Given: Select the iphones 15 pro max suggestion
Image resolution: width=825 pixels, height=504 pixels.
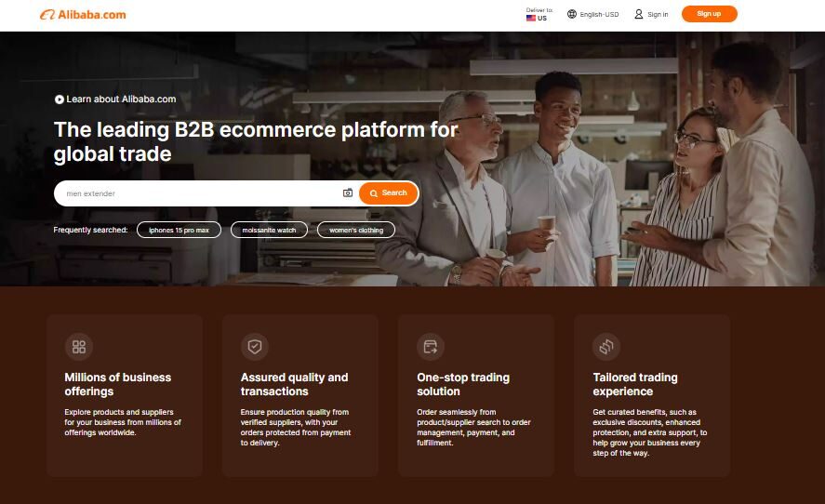Looking at the screenshot, I should point(179,230).
